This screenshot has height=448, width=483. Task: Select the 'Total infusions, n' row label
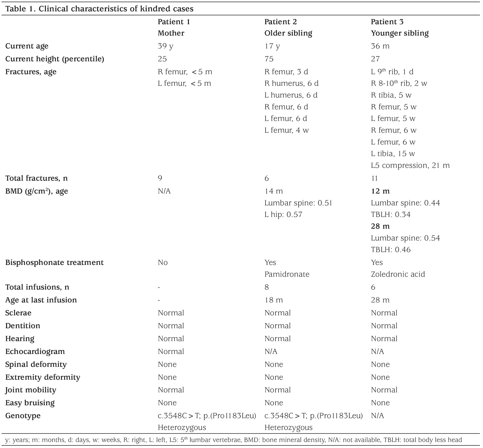pos(37,287)
